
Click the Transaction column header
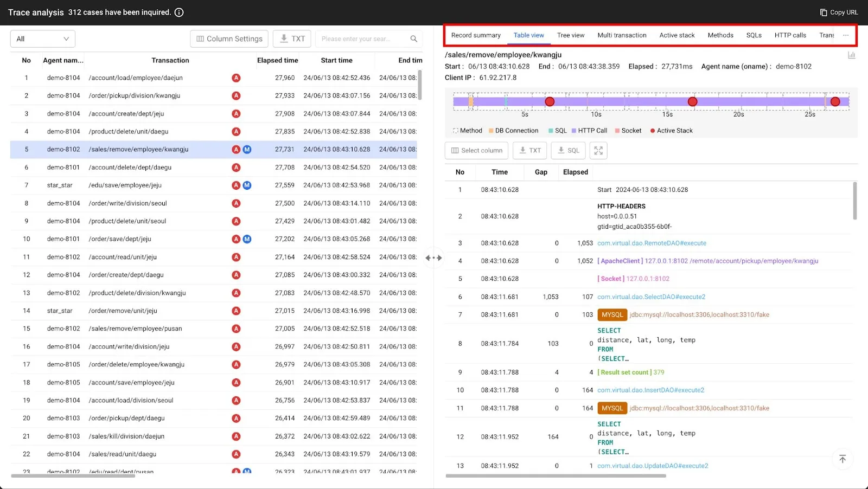pyautogui.click(x=170, y=61)
